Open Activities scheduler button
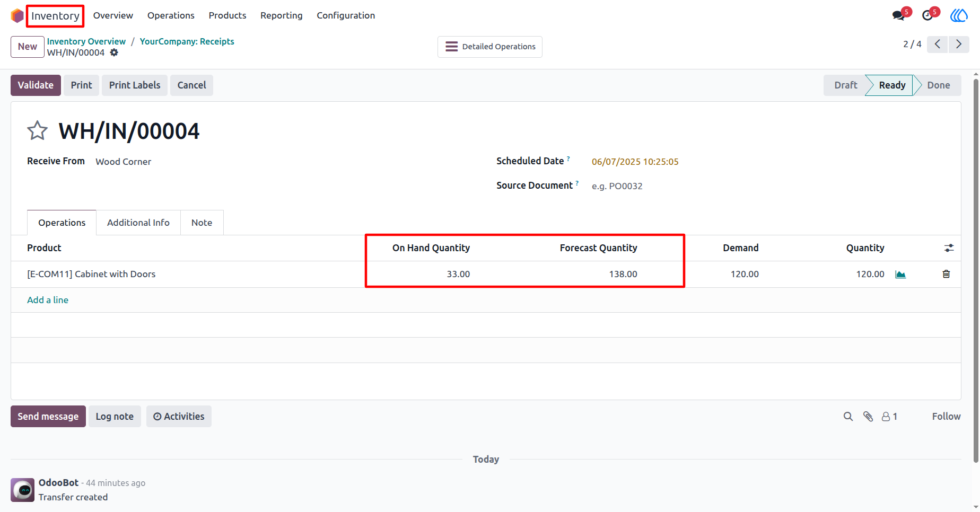 click(179, 417)
